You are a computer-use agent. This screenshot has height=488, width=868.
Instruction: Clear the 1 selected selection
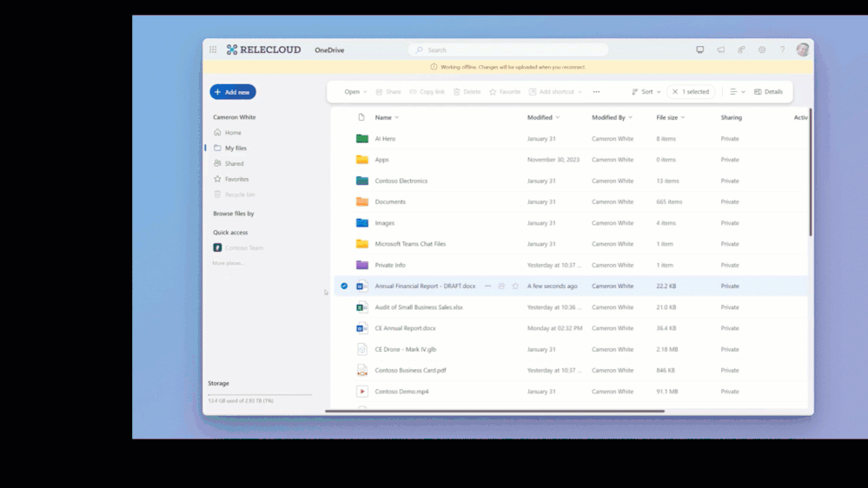[x=675, y=92]
